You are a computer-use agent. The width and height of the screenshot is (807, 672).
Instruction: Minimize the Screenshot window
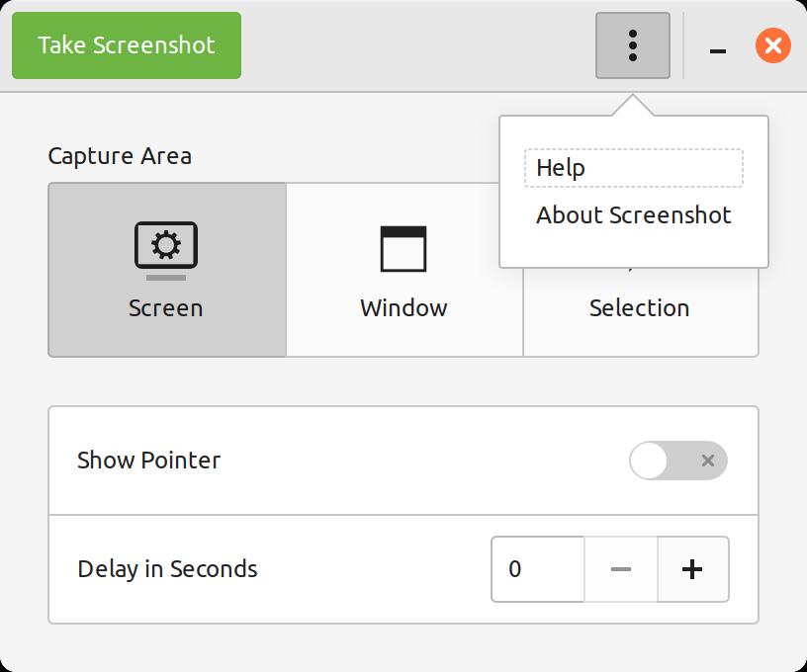(718, 46)
